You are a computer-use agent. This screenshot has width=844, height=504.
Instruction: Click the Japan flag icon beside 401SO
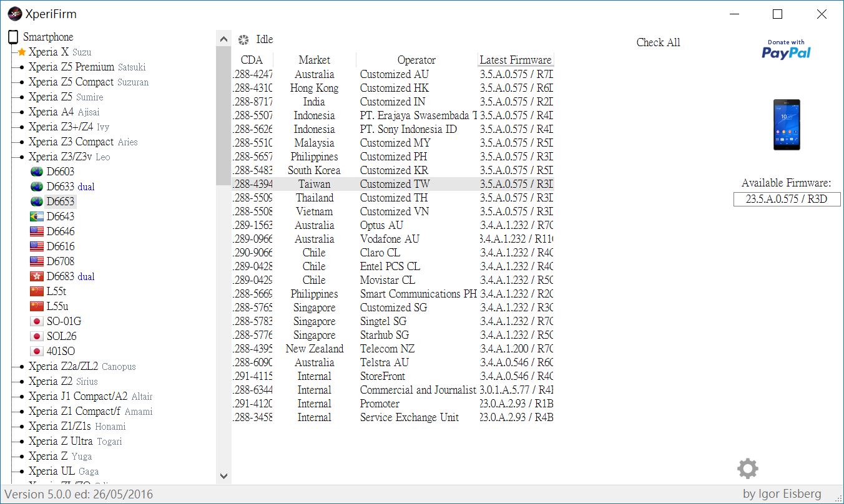[37, 351]
